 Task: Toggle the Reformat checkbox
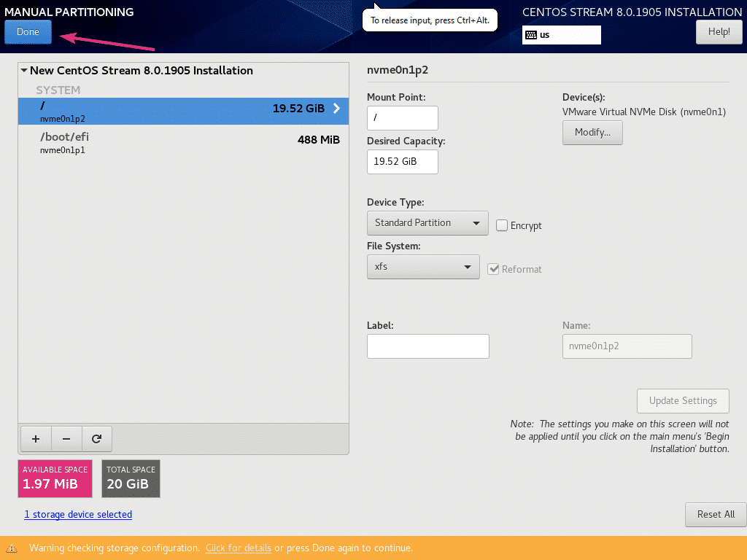point(493,269)
